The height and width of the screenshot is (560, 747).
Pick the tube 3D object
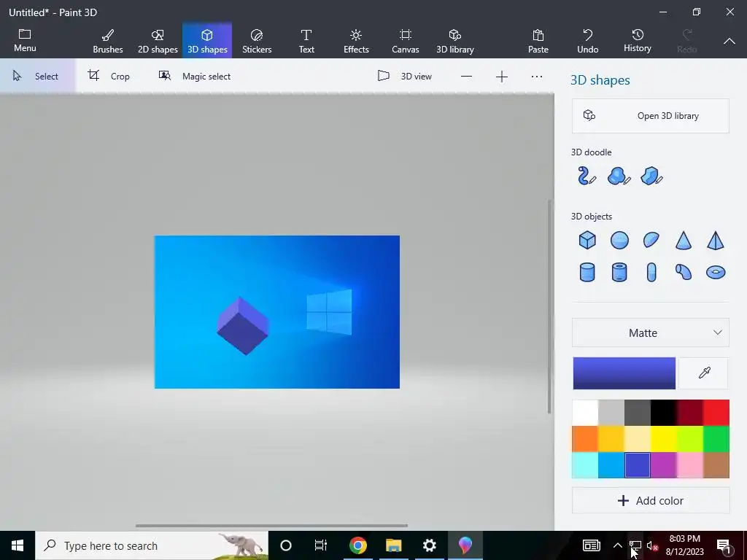[619, 273]
